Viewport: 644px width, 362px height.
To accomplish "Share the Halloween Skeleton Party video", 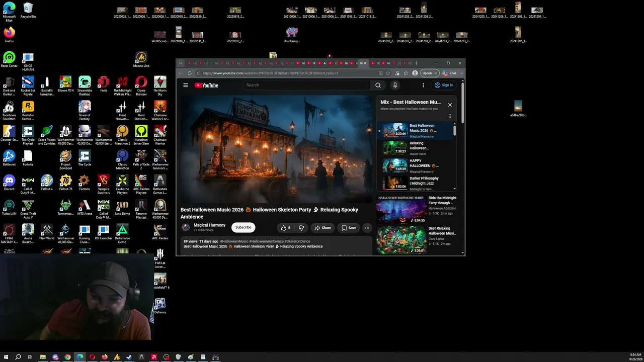I will (323, 228).
